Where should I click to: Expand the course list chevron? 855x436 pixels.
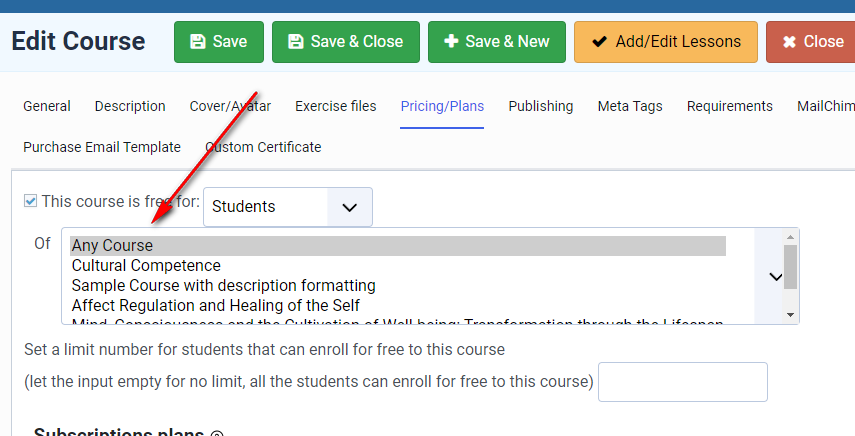[x=775, y=277]
